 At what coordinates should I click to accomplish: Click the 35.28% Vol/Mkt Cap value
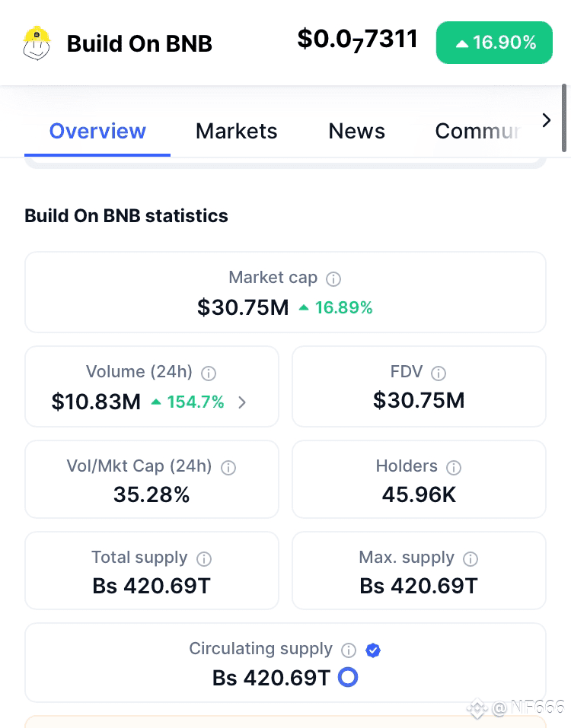pyautogui.click(x=152, y=494)
